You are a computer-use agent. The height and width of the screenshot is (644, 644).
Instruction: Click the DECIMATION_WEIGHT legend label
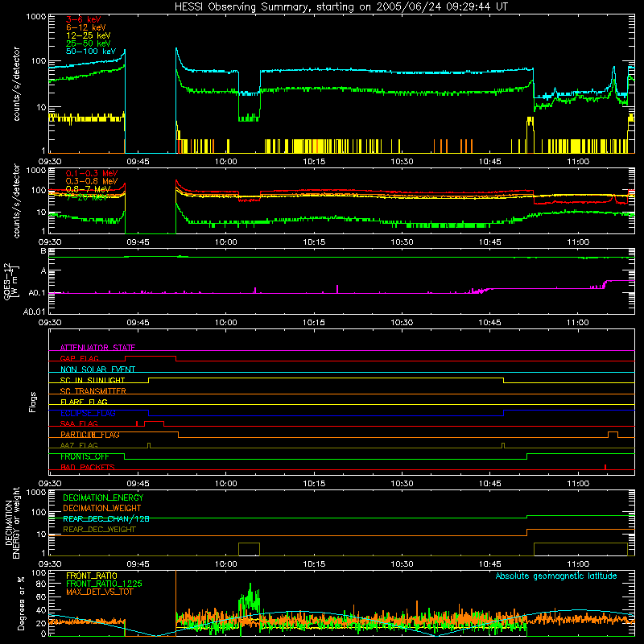[102, 508]
